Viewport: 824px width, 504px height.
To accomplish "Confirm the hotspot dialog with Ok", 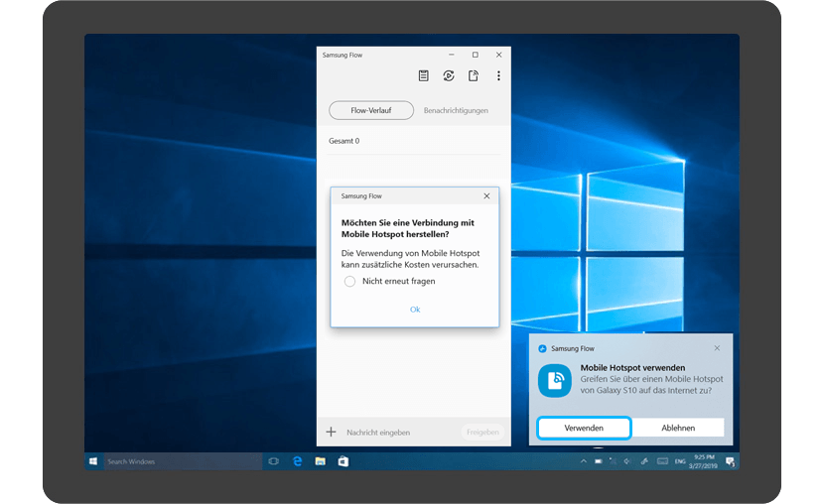I will 415,310.
